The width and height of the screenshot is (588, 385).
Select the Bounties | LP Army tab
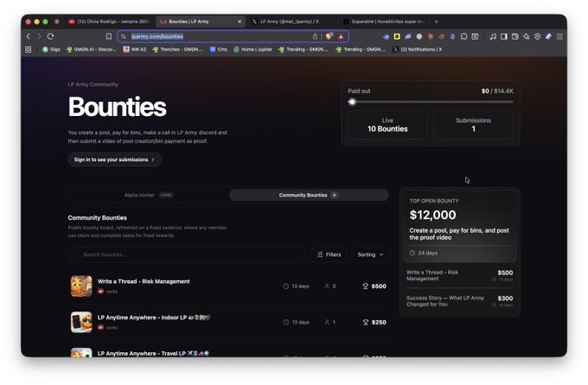[201, 22]
